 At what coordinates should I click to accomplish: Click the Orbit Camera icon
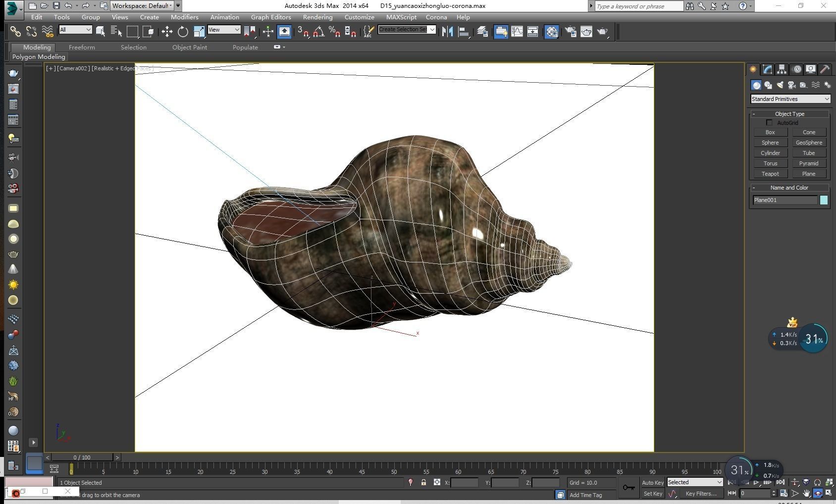pyautogui.click(x=818, y=494)
